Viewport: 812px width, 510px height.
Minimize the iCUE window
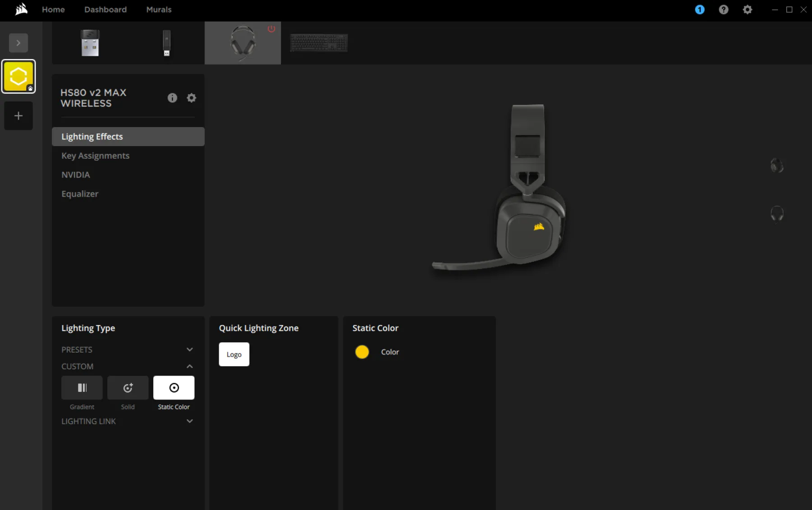[775, 9]
